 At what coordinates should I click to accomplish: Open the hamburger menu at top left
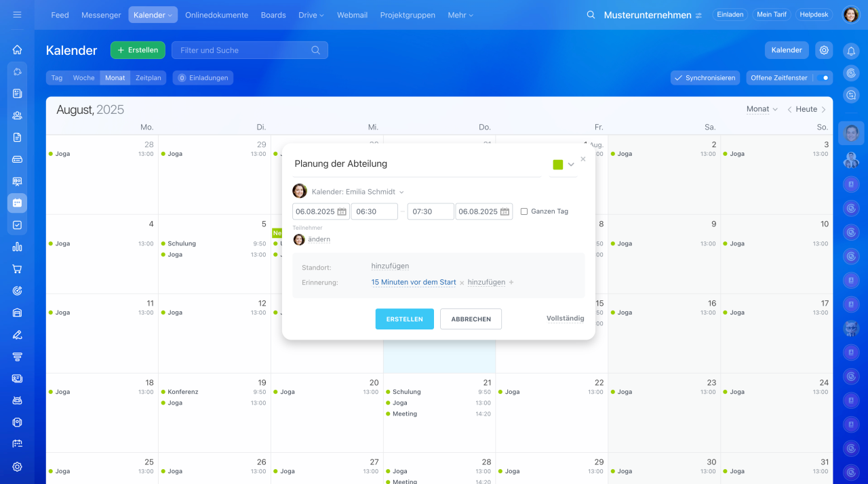click(17, 14)
